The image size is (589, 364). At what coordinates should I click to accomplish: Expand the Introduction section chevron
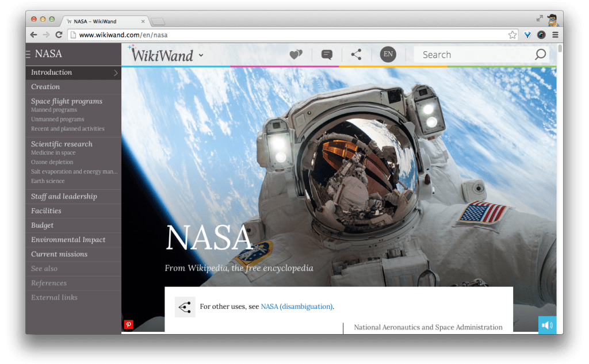coord(115,72)
